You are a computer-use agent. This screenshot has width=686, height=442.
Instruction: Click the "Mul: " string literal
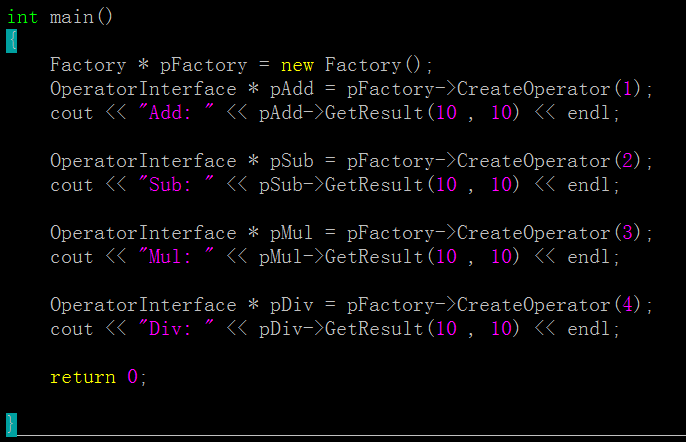point(177,256)
